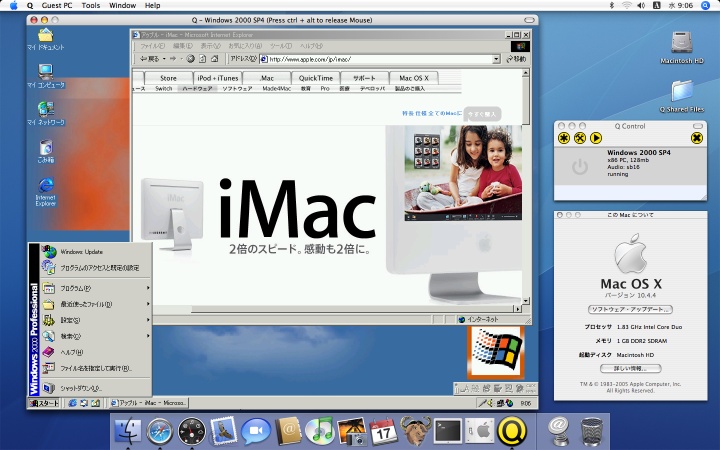The image size is (720, 450).
Task: Open iCal calendar icon in Dock
Action: coord(384,431)
